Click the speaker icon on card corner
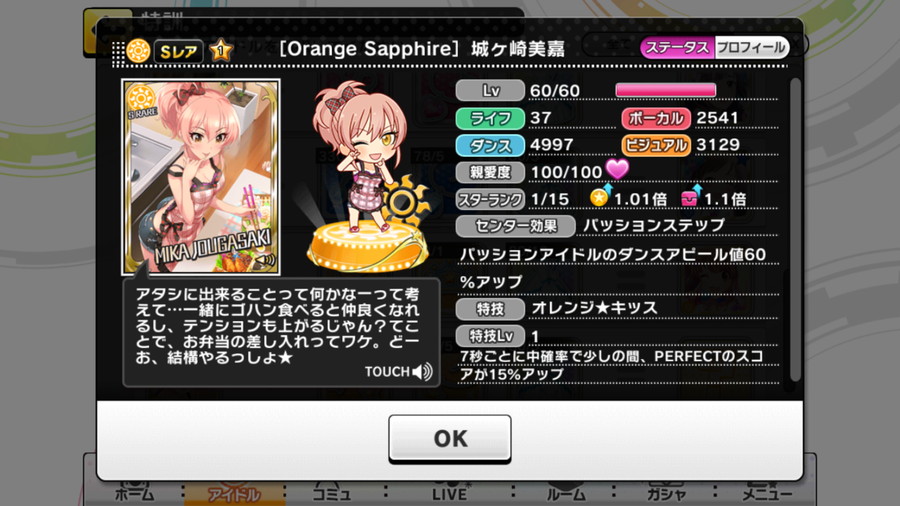This screenshot has width=900, height=506. click(x=264, y=261)
